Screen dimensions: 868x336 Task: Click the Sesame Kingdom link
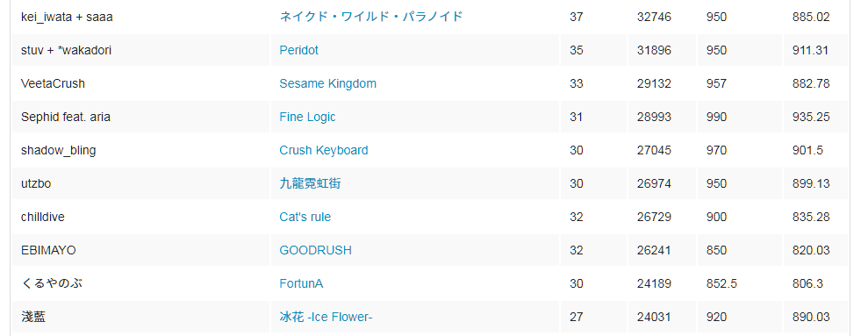[327, 83]
